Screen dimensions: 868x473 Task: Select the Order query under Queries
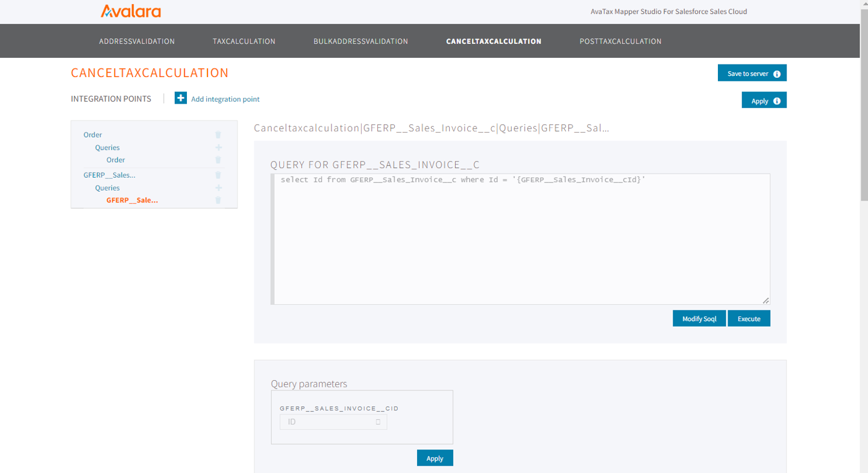(116, 160)
